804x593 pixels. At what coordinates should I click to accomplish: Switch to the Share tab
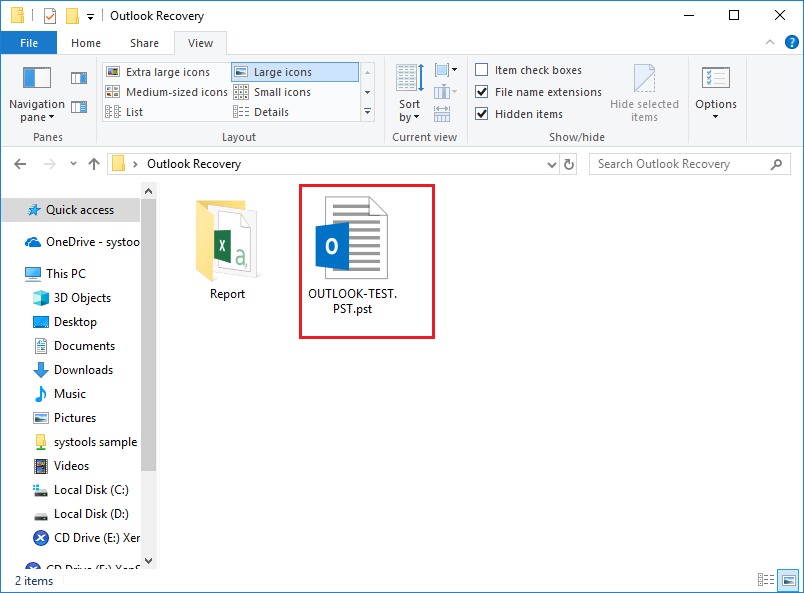click(x=144, y=43)
